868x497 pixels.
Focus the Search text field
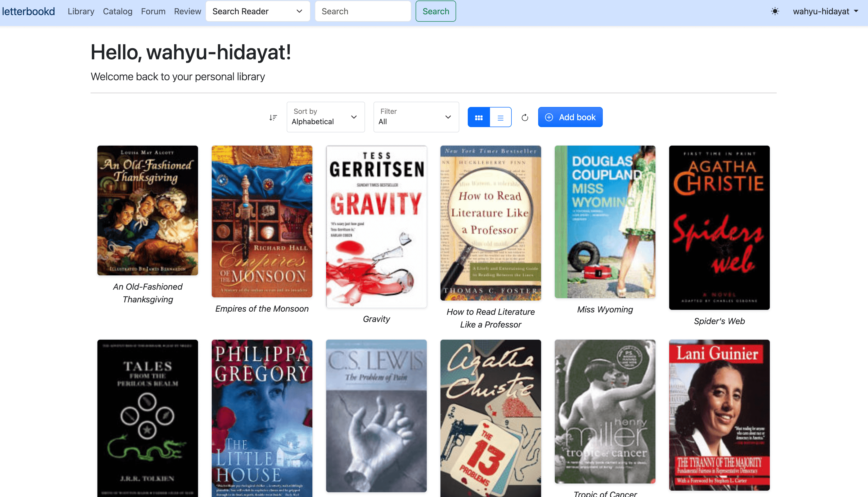tap(363, 11)
